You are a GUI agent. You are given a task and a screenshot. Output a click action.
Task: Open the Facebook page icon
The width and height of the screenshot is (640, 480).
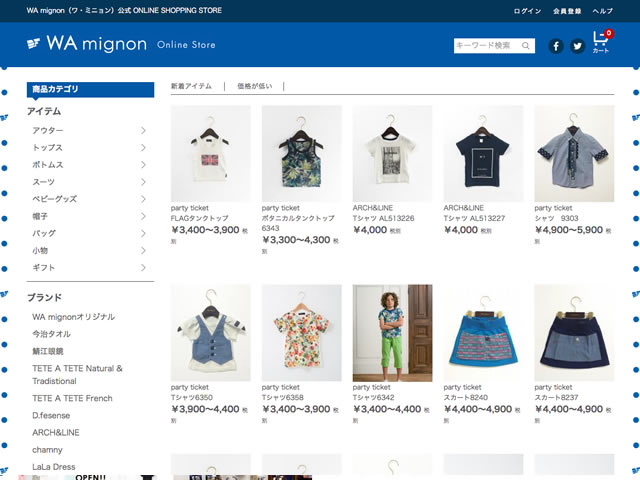click(x=556, y=46)
